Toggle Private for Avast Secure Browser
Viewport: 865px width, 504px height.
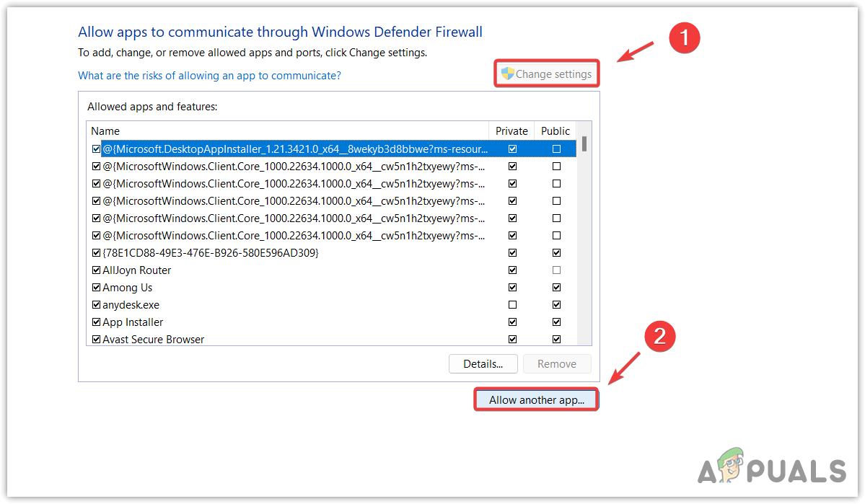point(512,339)
